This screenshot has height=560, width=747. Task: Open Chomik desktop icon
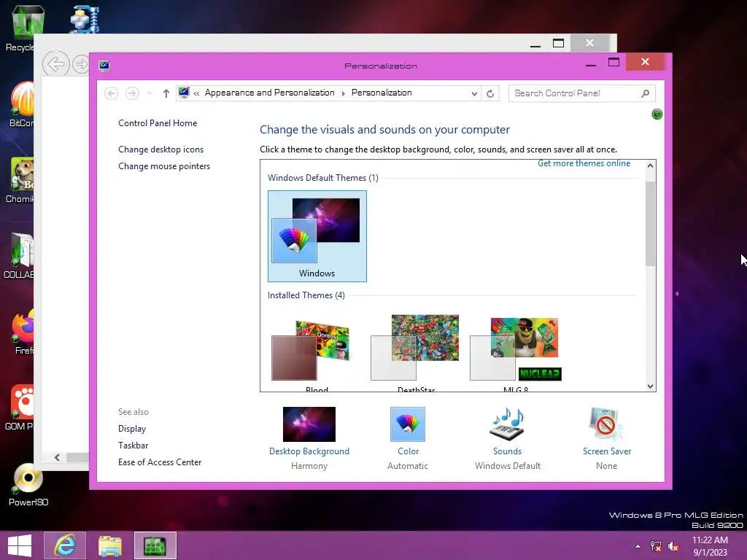[x=20, y=180]
